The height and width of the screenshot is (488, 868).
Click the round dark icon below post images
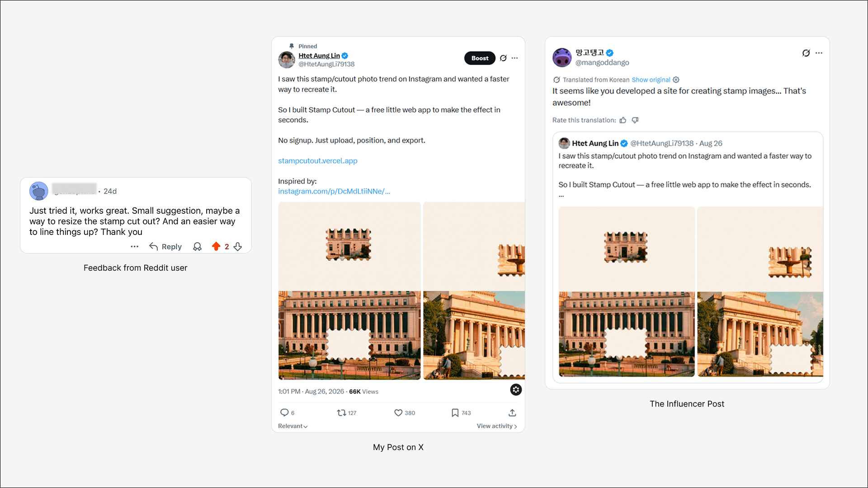point(516,389)
